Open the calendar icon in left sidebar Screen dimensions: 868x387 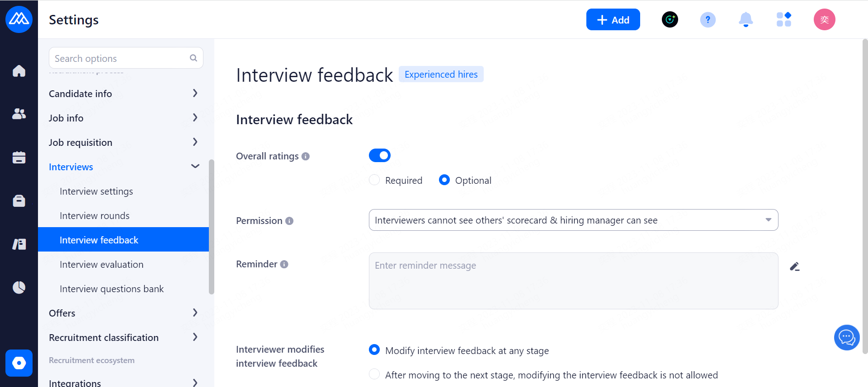click(x=19, y=157)
